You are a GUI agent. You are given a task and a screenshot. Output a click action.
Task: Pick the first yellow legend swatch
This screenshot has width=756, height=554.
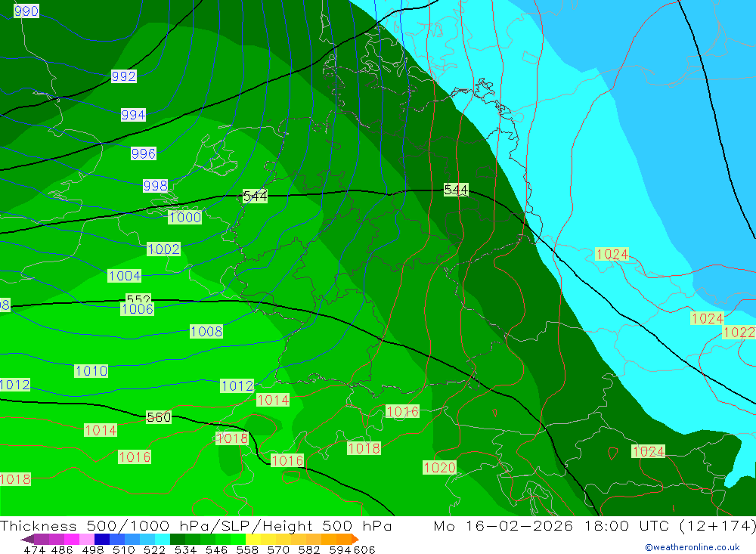point(253,539)
